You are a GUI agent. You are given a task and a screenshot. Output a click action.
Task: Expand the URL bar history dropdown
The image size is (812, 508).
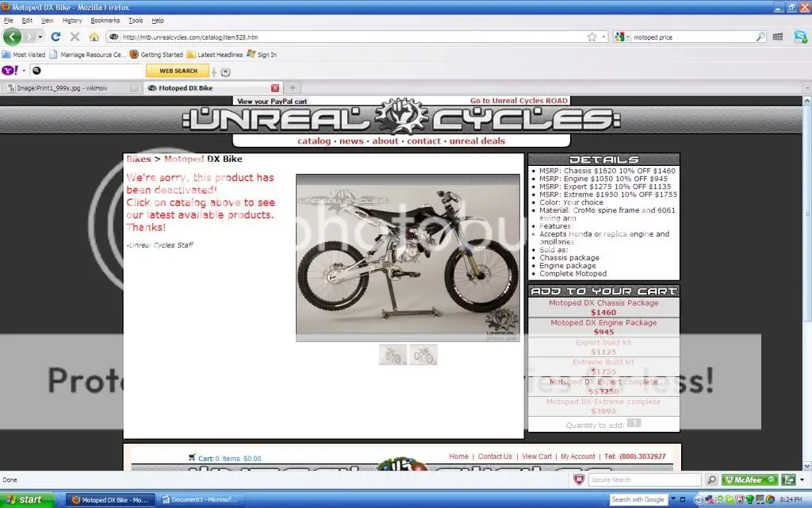point(604,37)
